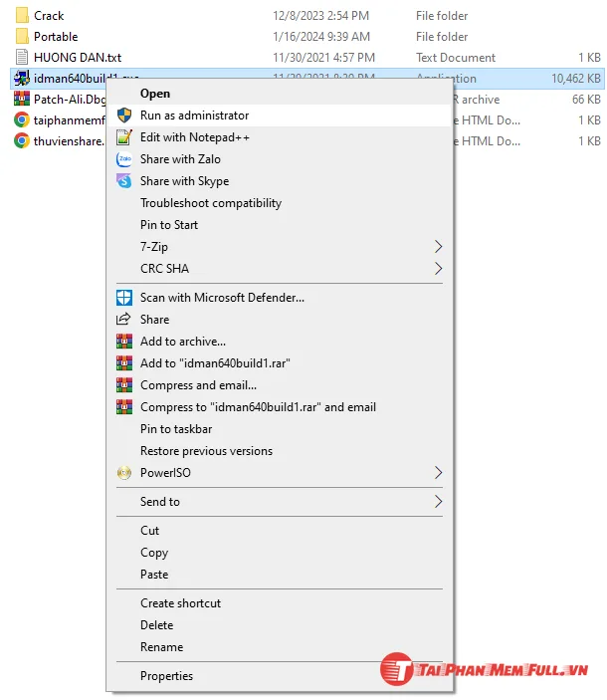Image resolution: width=607 pixels, height=700 pixels.
Task: Click the shield icon for Run as administrator
Action: tap(124, 116)
